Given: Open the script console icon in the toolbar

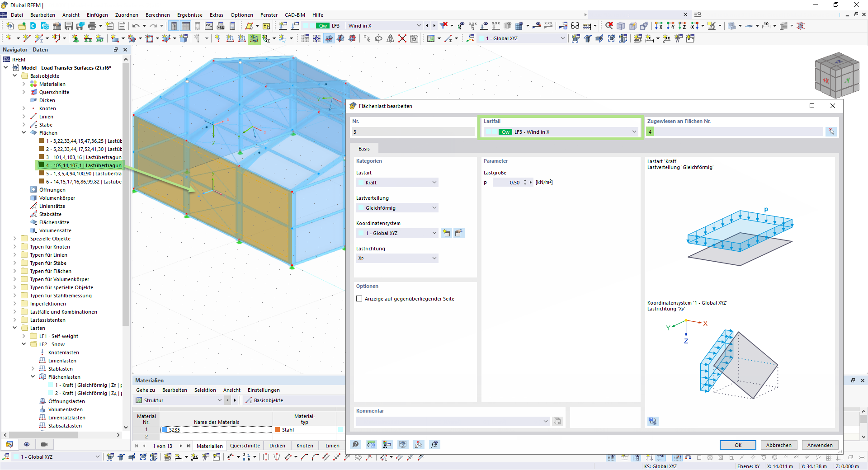Looking at the screenshot, I should pos(209,26).
